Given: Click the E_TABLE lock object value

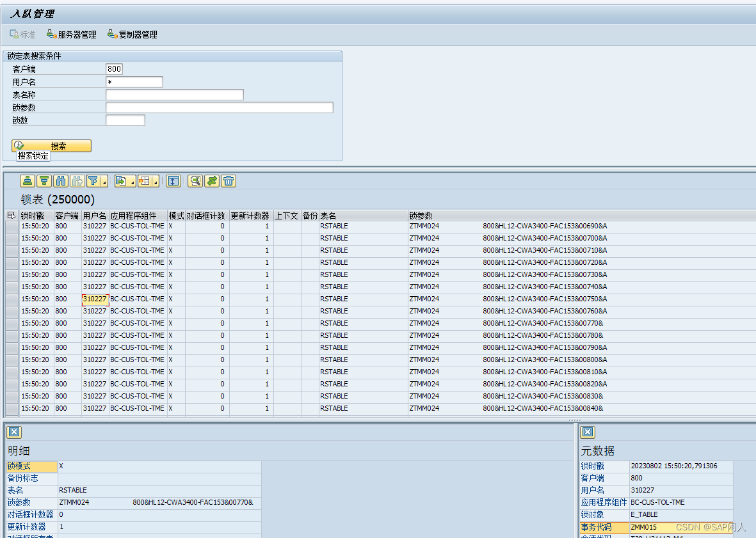Looking at the screenshot, I should point(644,514).
